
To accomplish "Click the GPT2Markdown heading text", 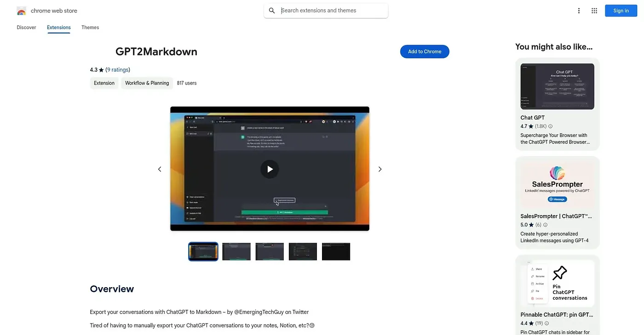I will (156, 51).
